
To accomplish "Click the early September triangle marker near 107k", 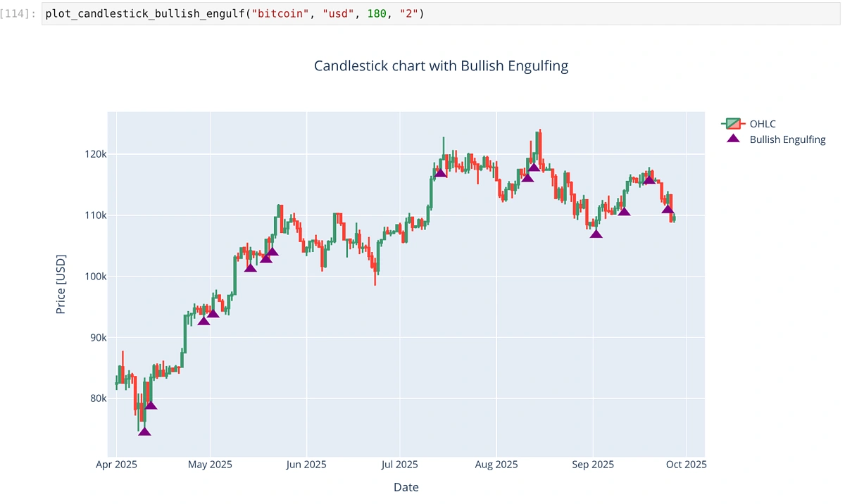I will 596,233.
